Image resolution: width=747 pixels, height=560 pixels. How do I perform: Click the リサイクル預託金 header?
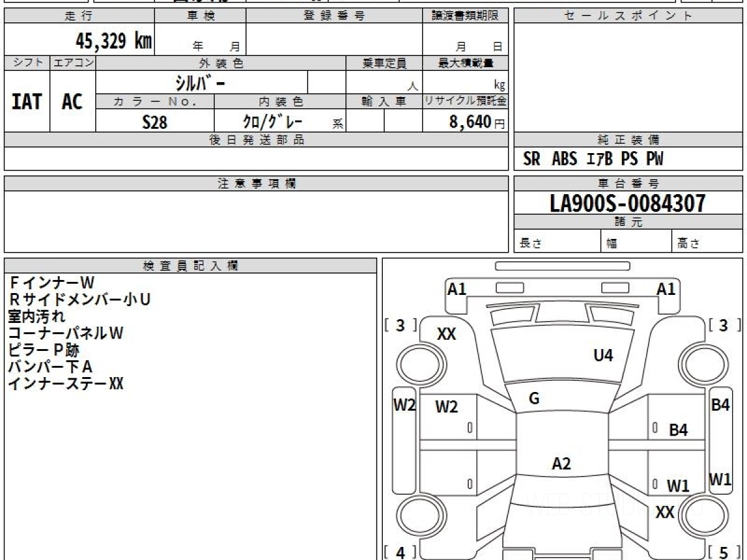[x=466, y=101]
